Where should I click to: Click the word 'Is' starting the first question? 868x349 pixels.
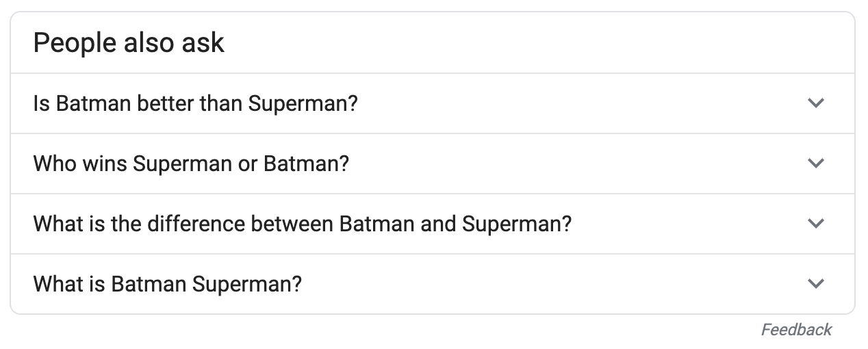(x=41, y=104)
